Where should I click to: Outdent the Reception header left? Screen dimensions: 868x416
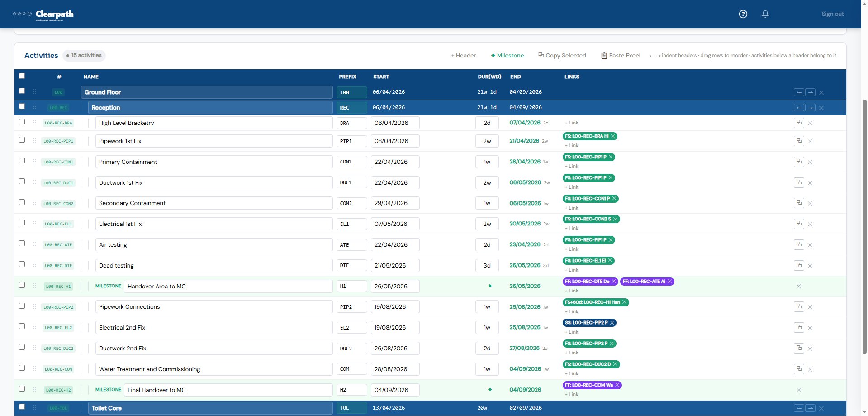pyautogui.click(x=799, y=108)
